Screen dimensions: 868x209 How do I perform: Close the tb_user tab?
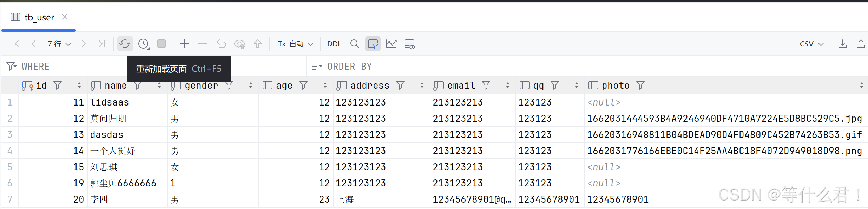point(65,17)
